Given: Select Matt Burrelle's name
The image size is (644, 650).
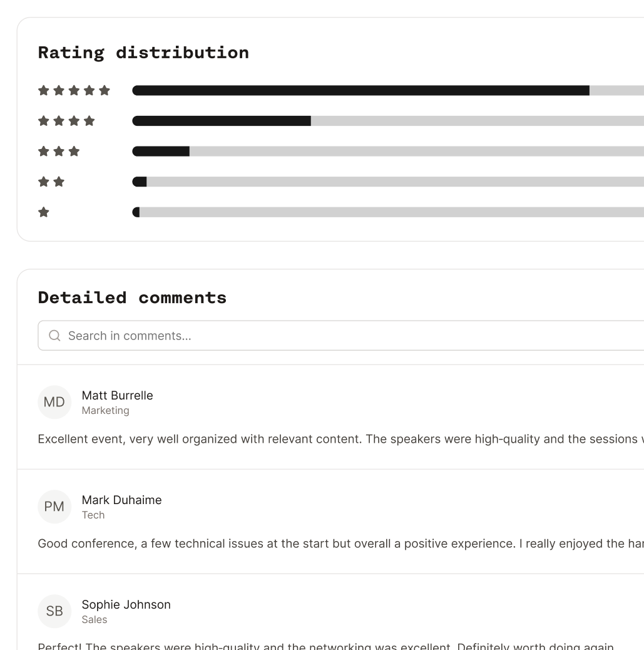Looking at the screenshot, I should point(117,395).
